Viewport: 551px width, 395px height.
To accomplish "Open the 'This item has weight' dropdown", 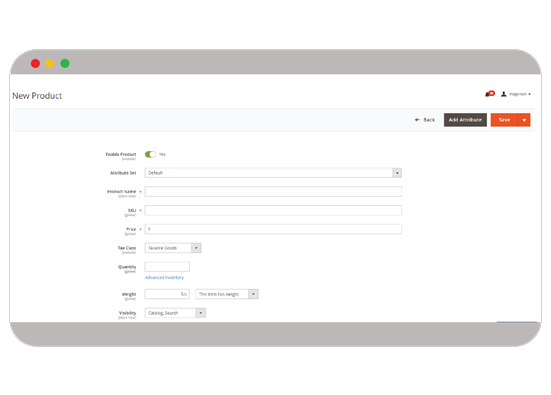I will tap(227, 294).
